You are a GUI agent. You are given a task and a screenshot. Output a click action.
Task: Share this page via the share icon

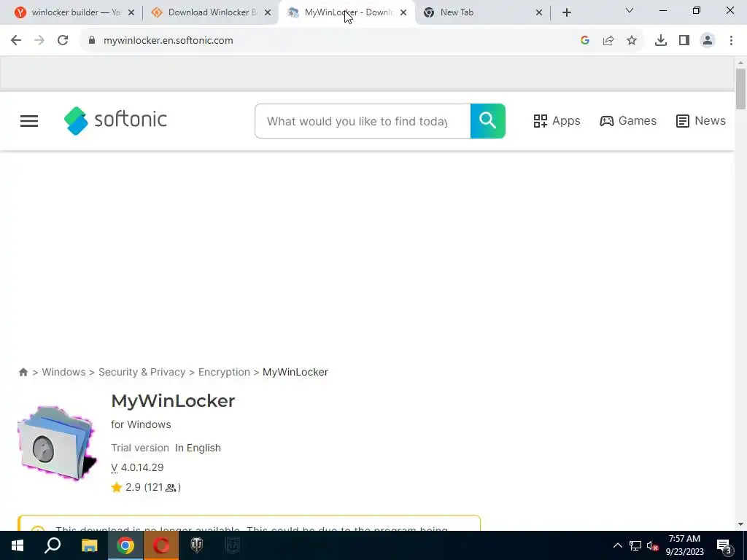tap(608, 41)
